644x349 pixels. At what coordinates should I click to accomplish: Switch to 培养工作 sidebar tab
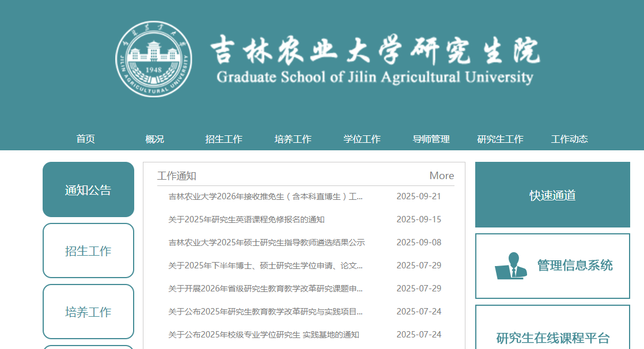click(88, 312)
